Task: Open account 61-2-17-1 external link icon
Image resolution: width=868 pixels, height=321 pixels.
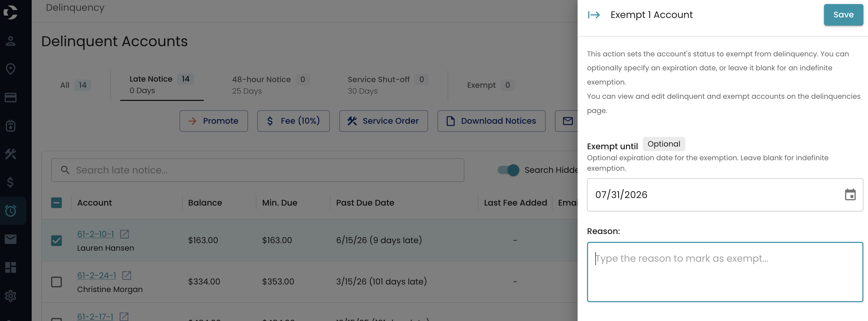Action: (124, 317)
